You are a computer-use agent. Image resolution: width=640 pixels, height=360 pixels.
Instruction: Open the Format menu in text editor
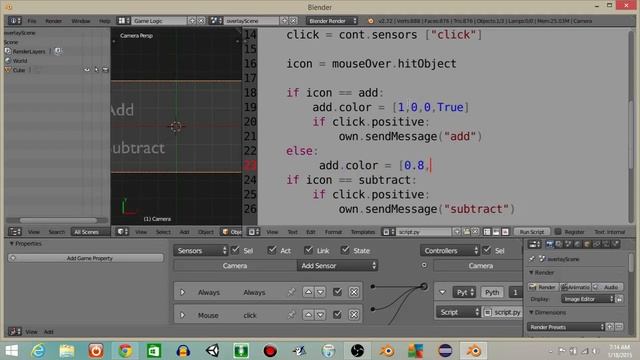pos(333,232)
